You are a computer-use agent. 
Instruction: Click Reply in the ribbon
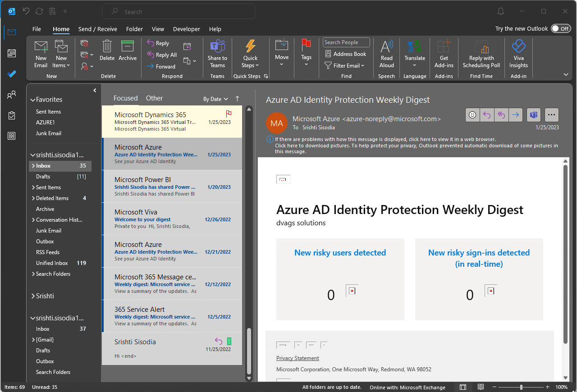click(158, 43)
